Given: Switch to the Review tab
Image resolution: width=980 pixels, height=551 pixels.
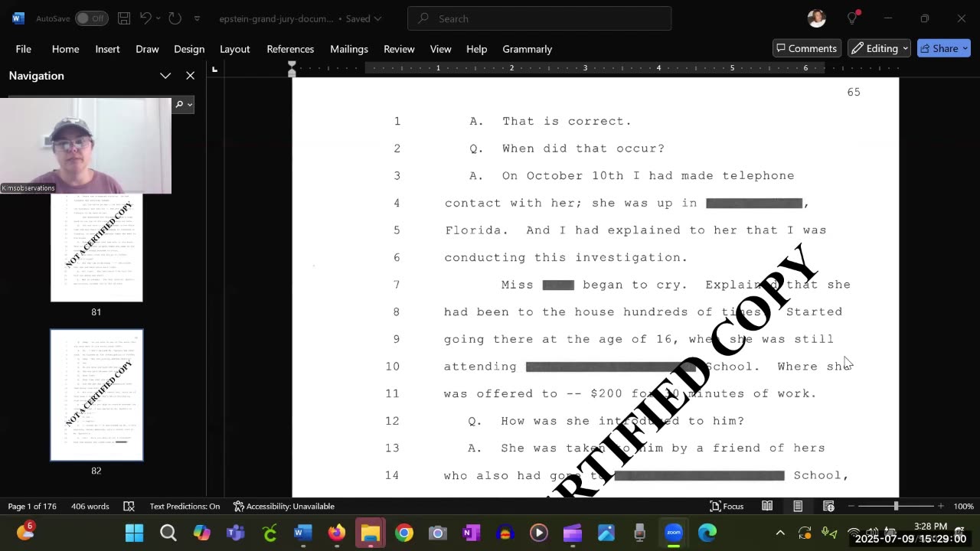Looking at the screenshot, I should click(x=399, y=49).
